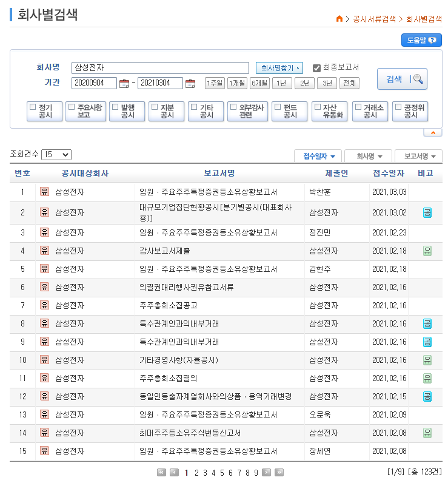Open 기타경영사항(자율공시) report
448x480 pixels.
click(179, 360)
